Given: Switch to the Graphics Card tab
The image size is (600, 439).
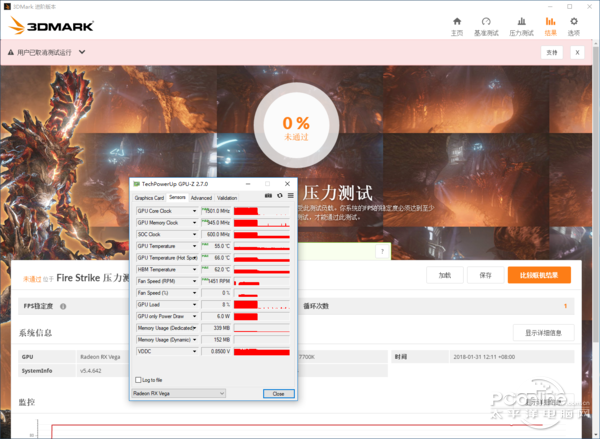Looking at the screenshot, I should [149, 198].
